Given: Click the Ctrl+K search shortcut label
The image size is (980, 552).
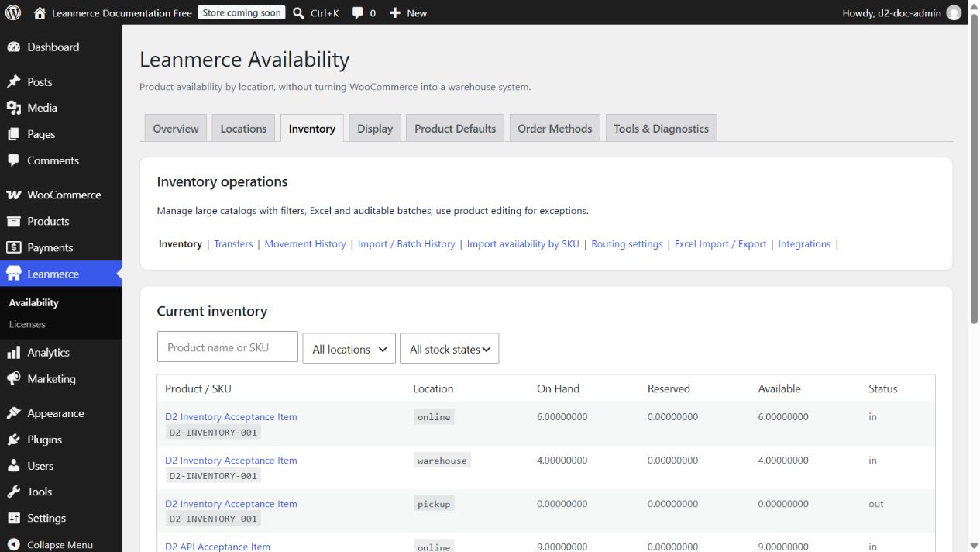Looking at the screenshot, I should [325, 13].
